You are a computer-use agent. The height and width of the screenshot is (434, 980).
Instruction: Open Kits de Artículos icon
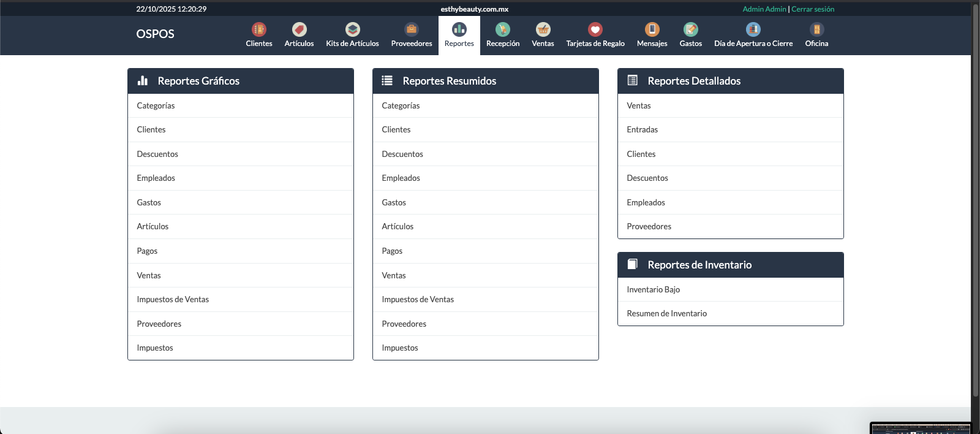[352, 29]
